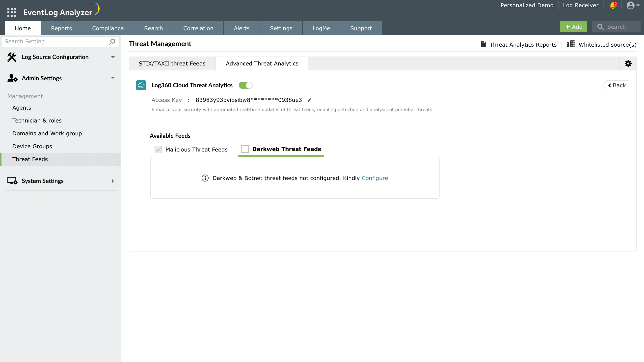Click the Back button in Threat Management
Image resolution: width=644 pixels, height=362 pixels.
[x=616, y=85]
